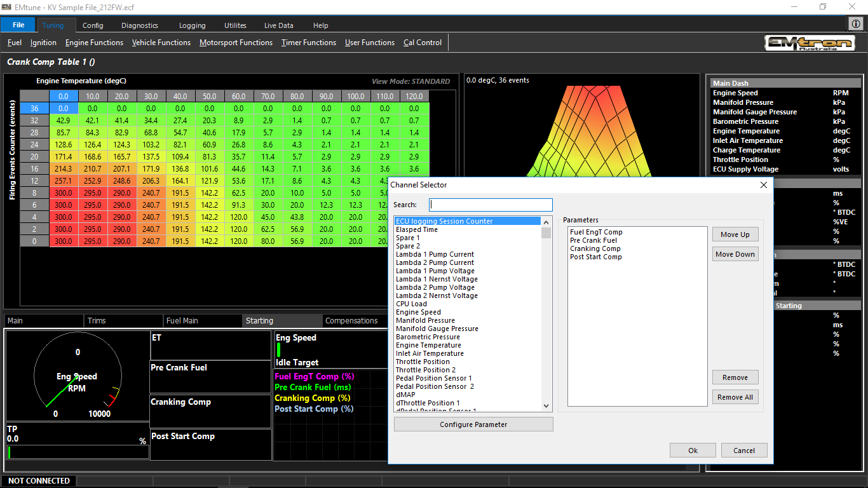This screenshot has height=488, width=868.
Task: Click the channel list scroll-up arrow
Action: click(x=546, y=221)
